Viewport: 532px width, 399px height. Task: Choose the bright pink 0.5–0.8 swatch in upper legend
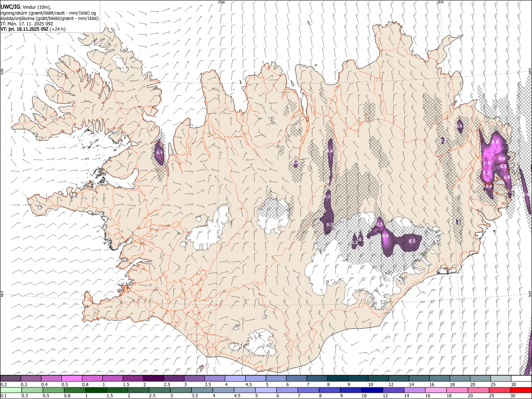click(x=72, y=379)
